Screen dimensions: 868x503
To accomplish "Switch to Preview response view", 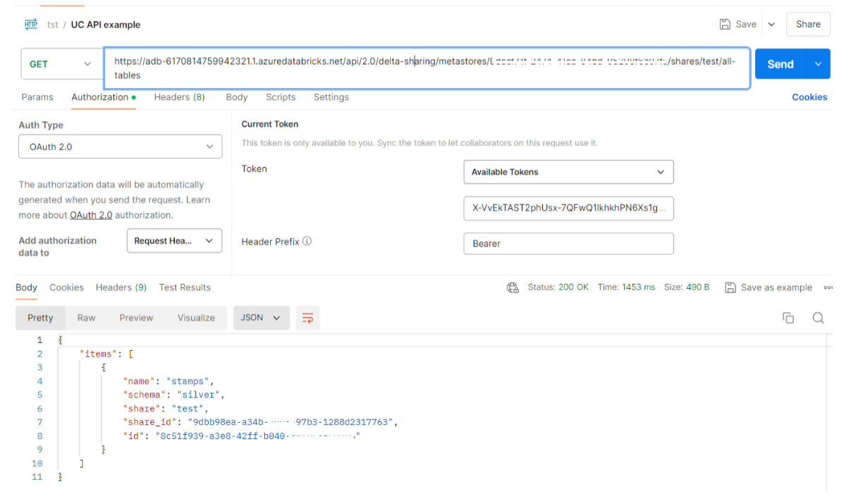I will [136, 318].
